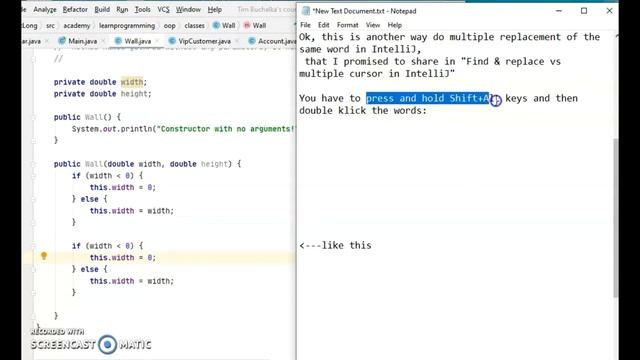Click 'private double height;' in the code
Screen dimensions: 640x360
point(102,94)
